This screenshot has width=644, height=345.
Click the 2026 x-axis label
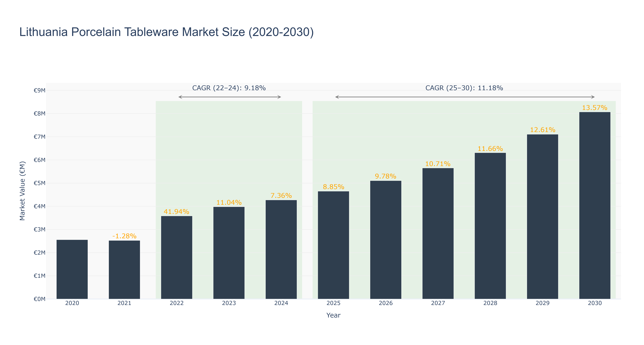385,303
